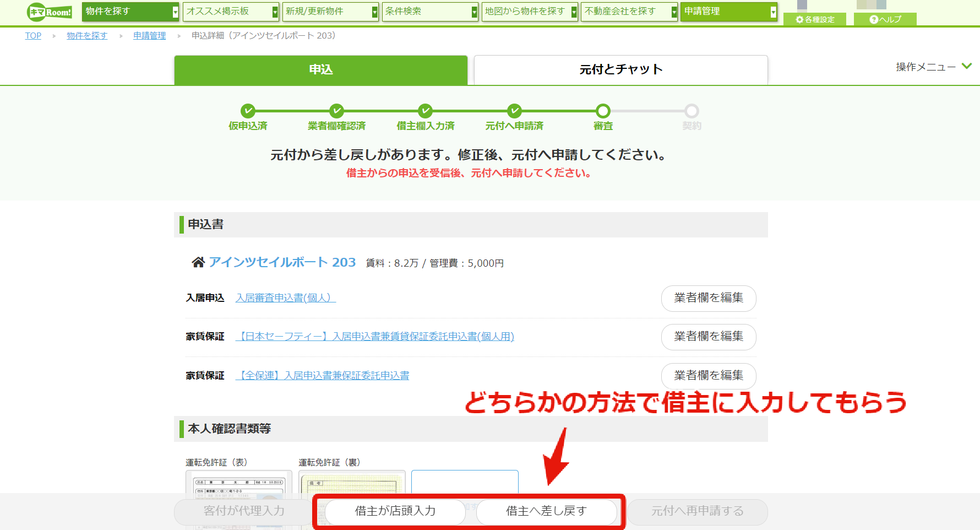
Task: Open 各種設定 gear settings
Action: [x=815, y=19]
